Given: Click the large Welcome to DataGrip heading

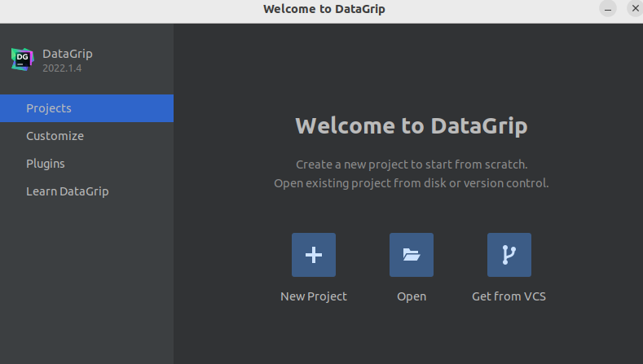Looking at the screenshot, I should coord(412,126).
